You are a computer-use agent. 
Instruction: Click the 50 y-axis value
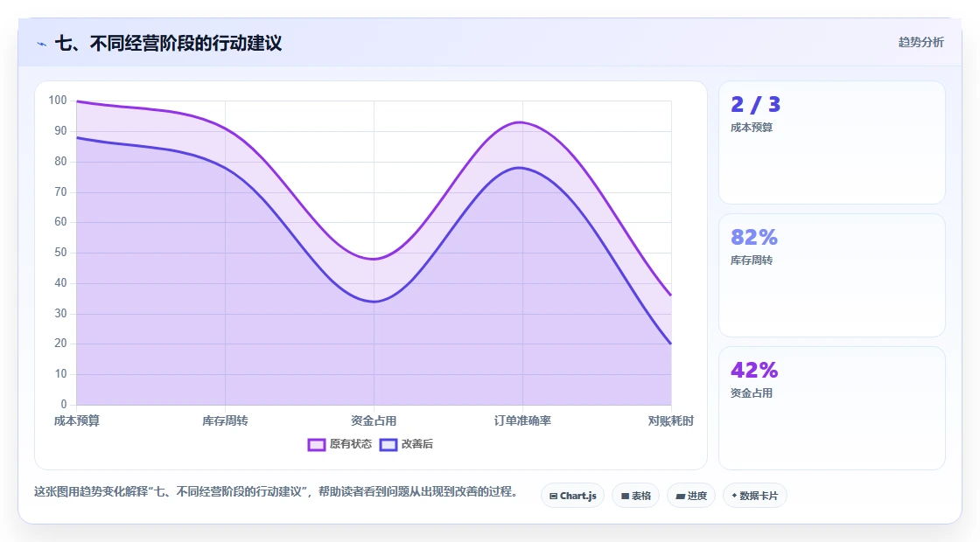pyautogui.click(x=60, y=253)
